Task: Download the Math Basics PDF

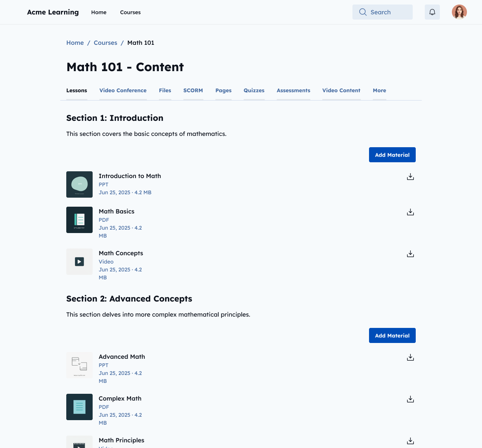Action: pyautogui.click(x=410, y=212)
